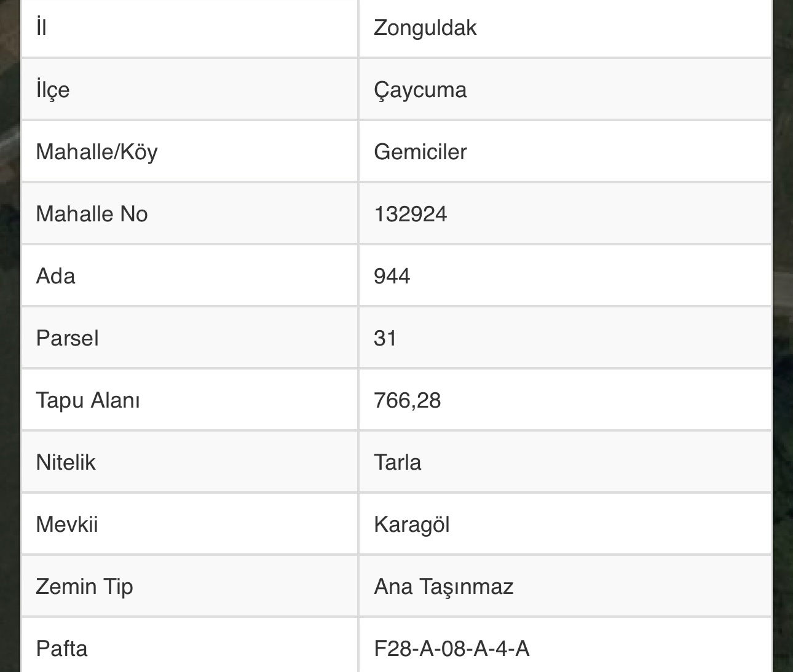Select Mahalle No value 132924
793x672 pixels.
[411, 214]
